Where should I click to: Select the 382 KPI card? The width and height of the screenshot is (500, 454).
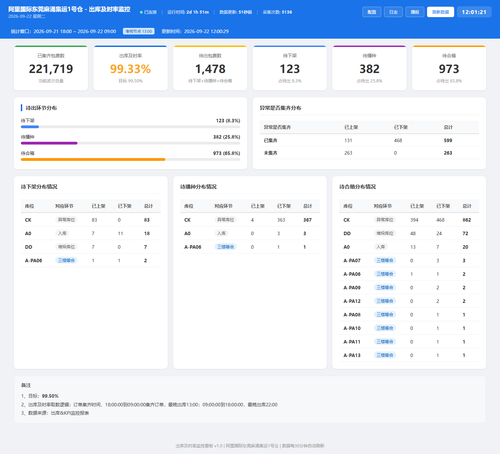coord(369,68)
